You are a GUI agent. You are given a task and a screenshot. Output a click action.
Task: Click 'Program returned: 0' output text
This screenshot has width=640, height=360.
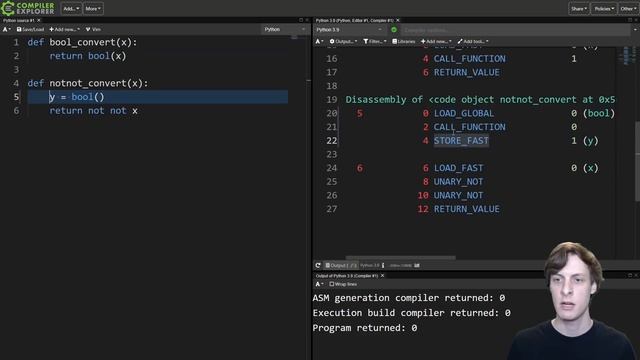(x=365, y=328)
